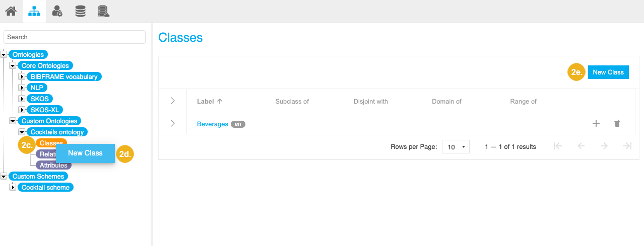Click the plus icon in Beverages row
This screenshot has width=644, height=246.
click(x=596, y=123)
